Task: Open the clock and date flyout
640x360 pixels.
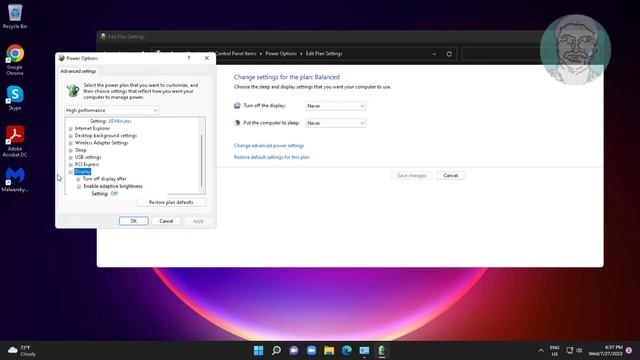Action: pos(606,351)
